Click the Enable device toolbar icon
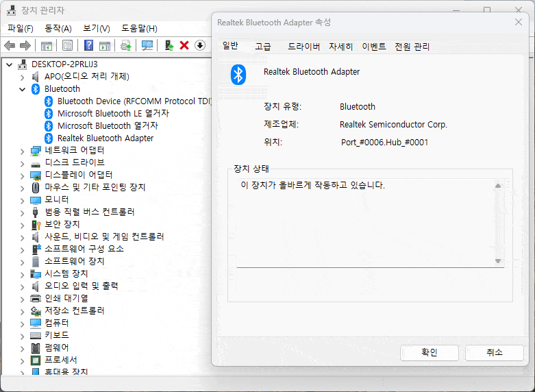Image resolution: width=535 pixels, height=392 pixels. 169,45
